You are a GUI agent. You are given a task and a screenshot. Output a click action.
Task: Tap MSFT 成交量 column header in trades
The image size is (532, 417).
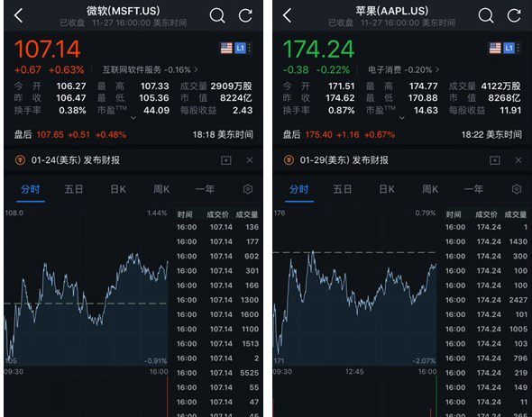(x=247, y=214)
